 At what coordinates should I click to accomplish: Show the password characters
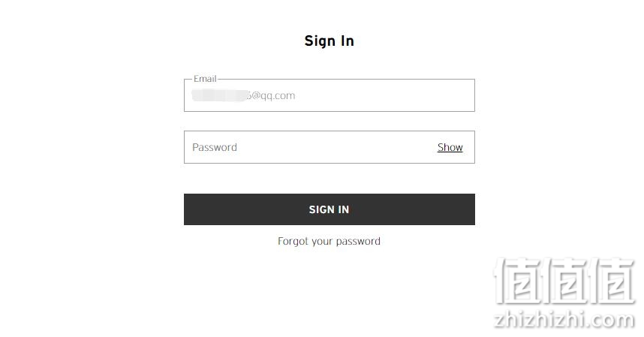click(450, 147)
